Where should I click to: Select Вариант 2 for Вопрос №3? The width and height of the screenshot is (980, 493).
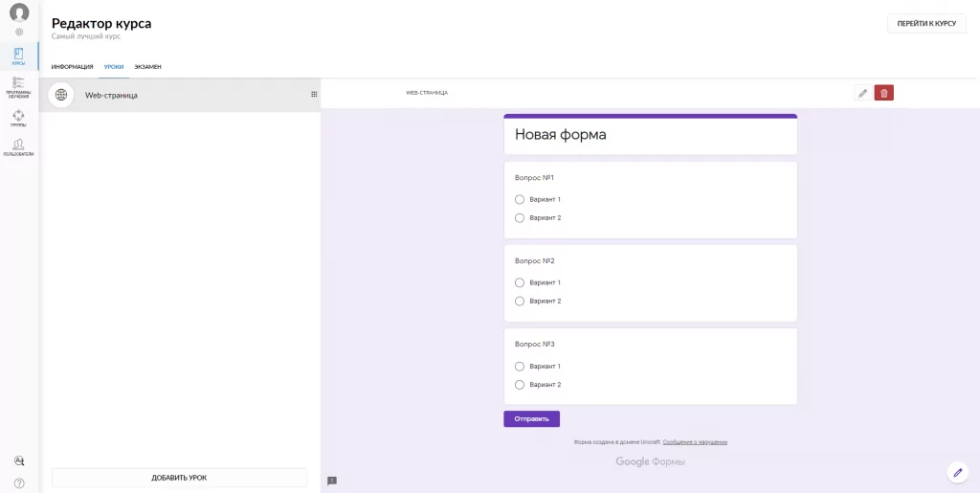pyautogui.click(x=520, y=385)
